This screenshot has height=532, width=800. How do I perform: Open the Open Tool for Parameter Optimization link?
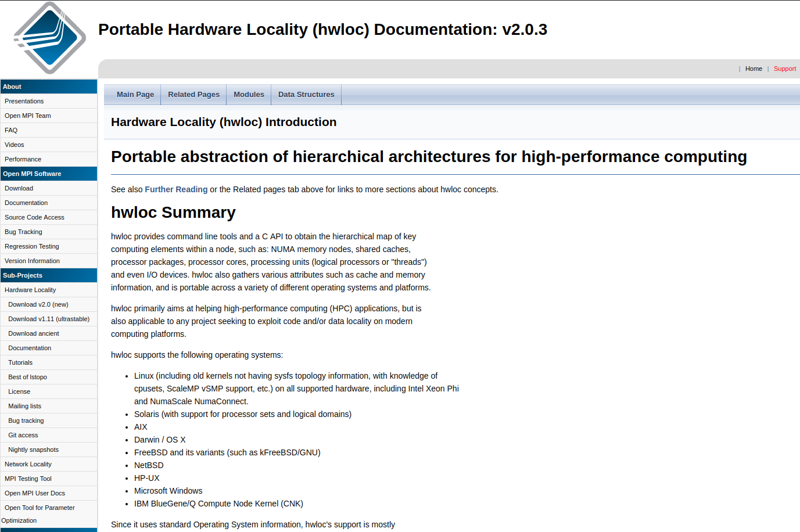(49, 514)
